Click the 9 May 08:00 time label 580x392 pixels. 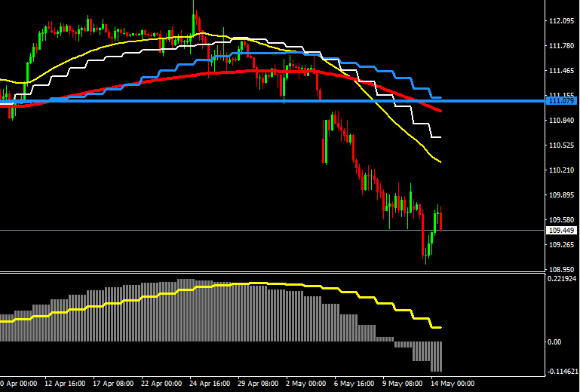[x=403, y=384]
